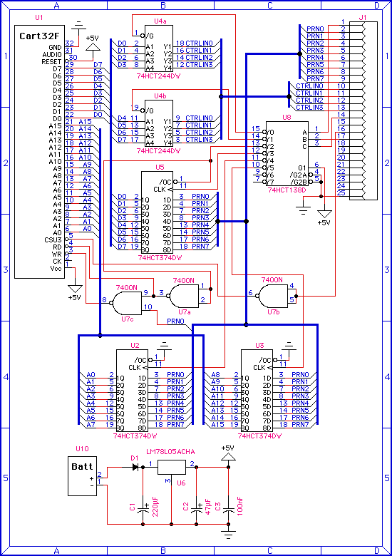Viewport: 392px width, 556px height.
Task: Select the Cart32F connector block U1
Action: (39, 152)
